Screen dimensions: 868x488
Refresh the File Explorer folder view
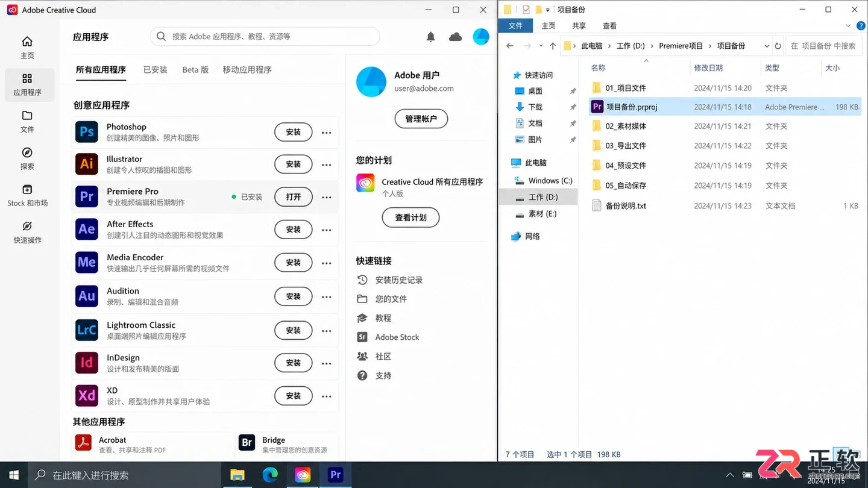tap(778, 46)
